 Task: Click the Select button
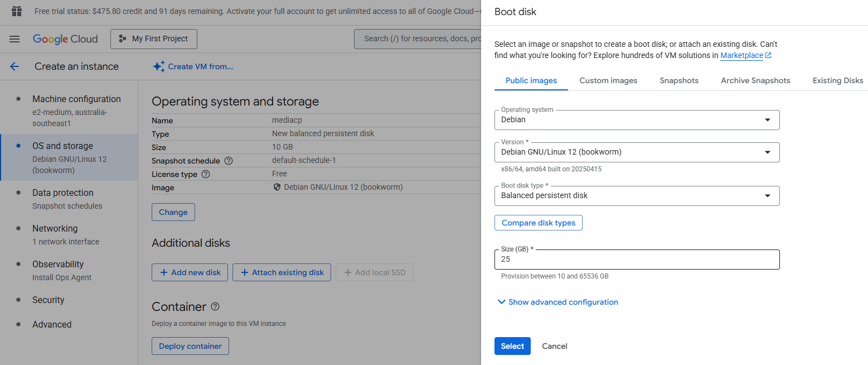click(512, 346)
